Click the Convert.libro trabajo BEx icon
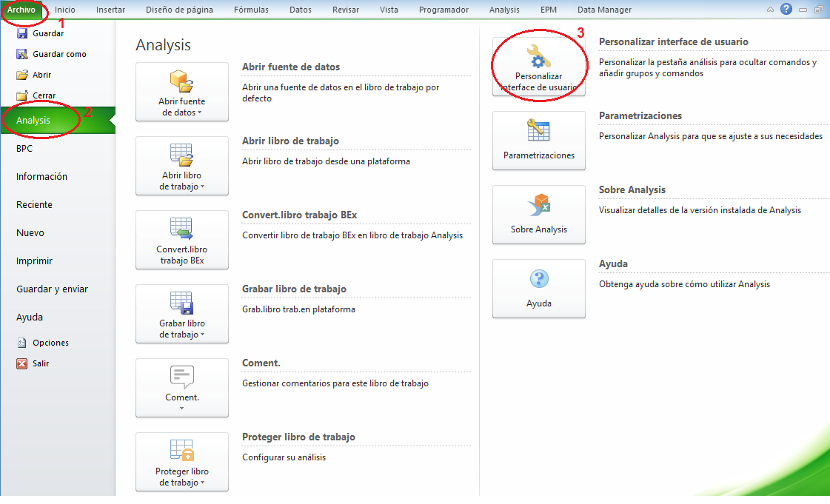This screenshot has width=830, height=504. (181, 228)
